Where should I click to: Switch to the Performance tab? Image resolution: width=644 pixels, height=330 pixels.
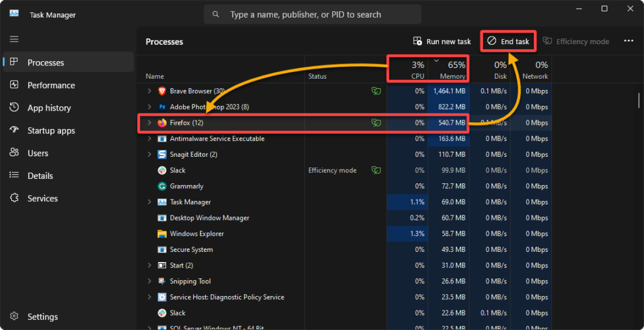(x=51, y=85)
